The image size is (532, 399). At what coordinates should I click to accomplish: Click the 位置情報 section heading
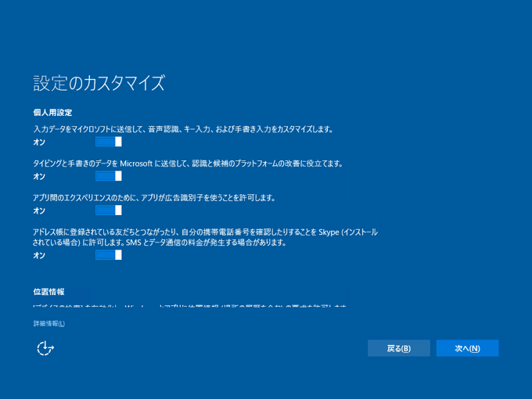(49, 292)
